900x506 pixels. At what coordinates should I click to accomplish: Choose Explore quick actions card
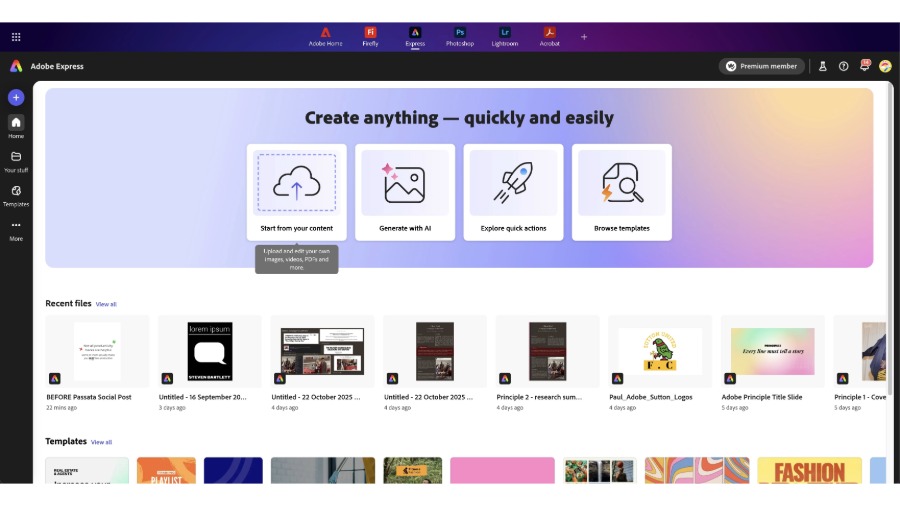point(513,192)
